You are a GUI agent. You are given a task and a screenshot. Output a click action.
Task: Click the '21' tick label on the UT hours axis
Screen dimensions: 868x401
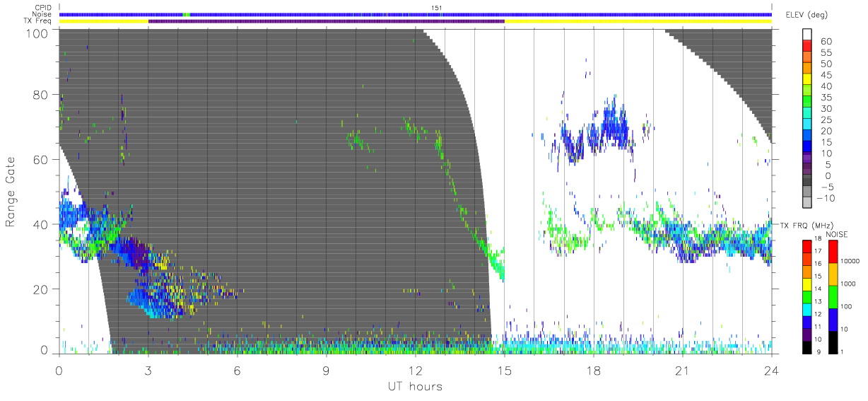point(683,370)
